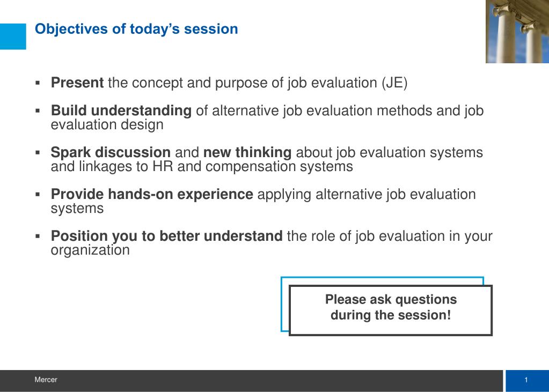
Task: Click the slide title 'Objectives of today's session'
Action: pyautogui.click(x=136, y=29)
